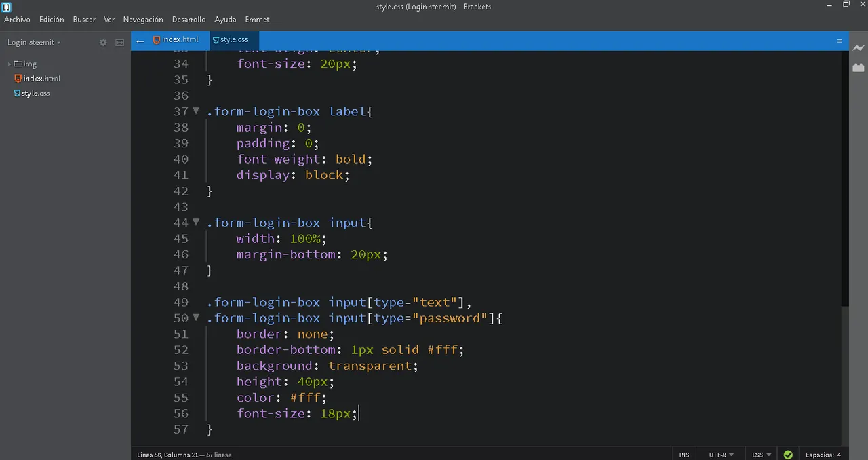Click the "100%" width value on line 45
This screenshot has height=460, width=868.
point(304,238)
